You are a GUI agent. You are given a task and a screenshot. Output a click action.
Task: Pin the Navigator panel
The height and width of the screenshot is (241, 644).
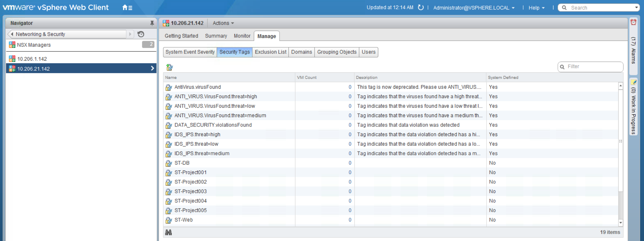click(152, 23)
